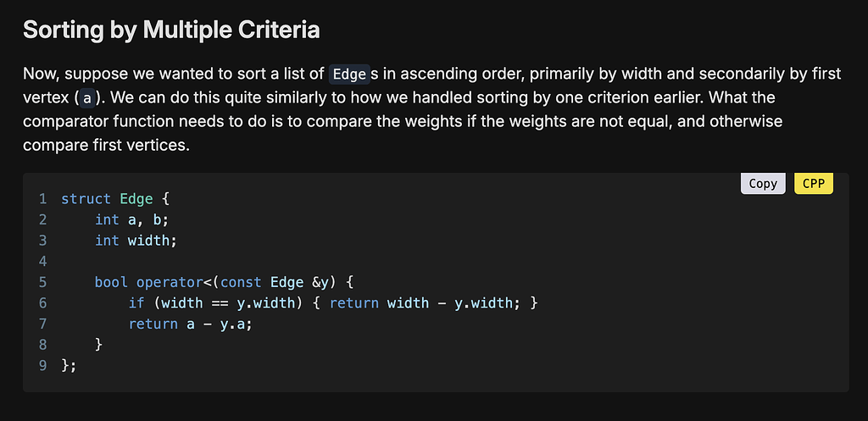Click line number 9 in the code gutter
Screen dimensions: 868x421
(42, 364)
